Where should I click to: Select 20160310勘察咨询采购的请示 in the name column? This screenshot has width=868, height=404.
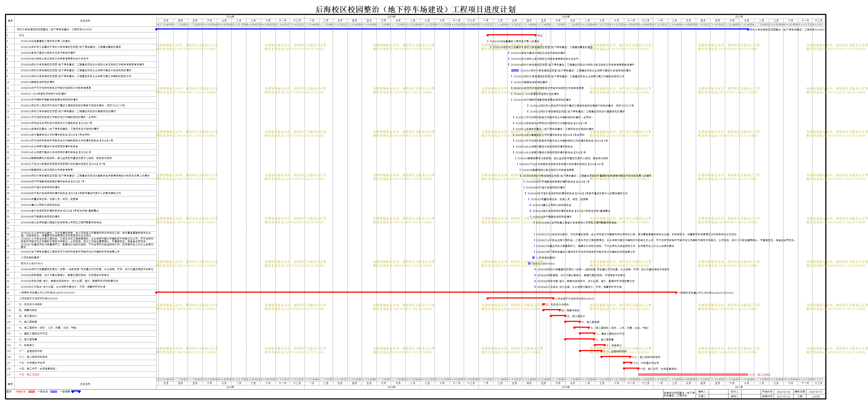pos(37,82)
